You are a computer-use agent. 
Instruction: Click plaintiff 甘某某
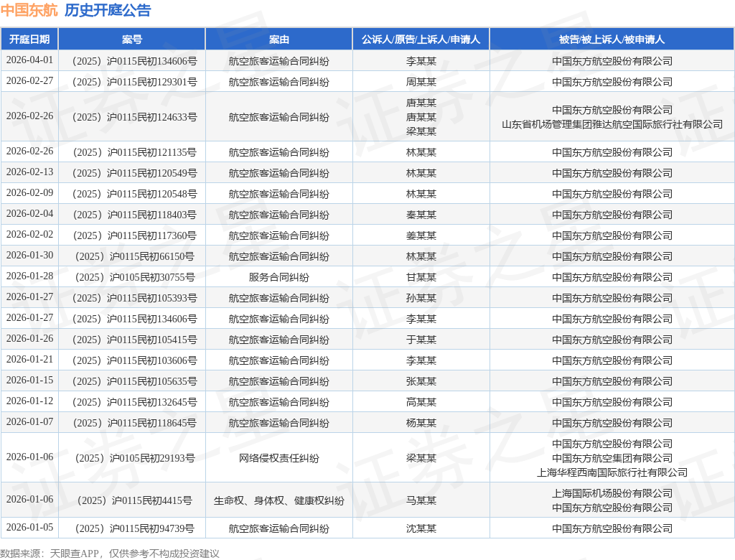pos(421,278)
